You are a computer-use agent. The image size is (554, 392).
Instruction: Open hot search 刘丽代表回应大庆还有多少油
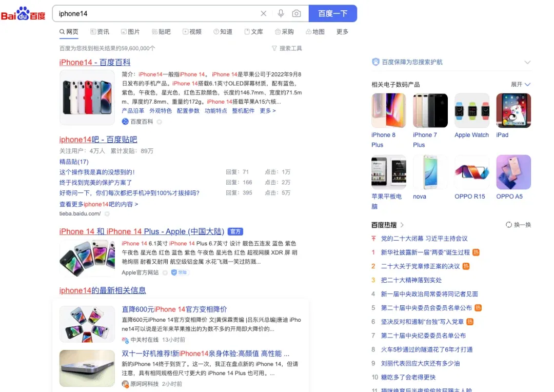(x=421, y=363)
